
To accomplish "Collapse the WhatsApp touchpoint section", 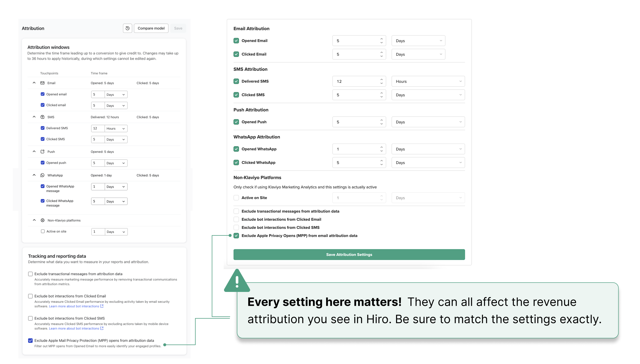I will (34, 175).
